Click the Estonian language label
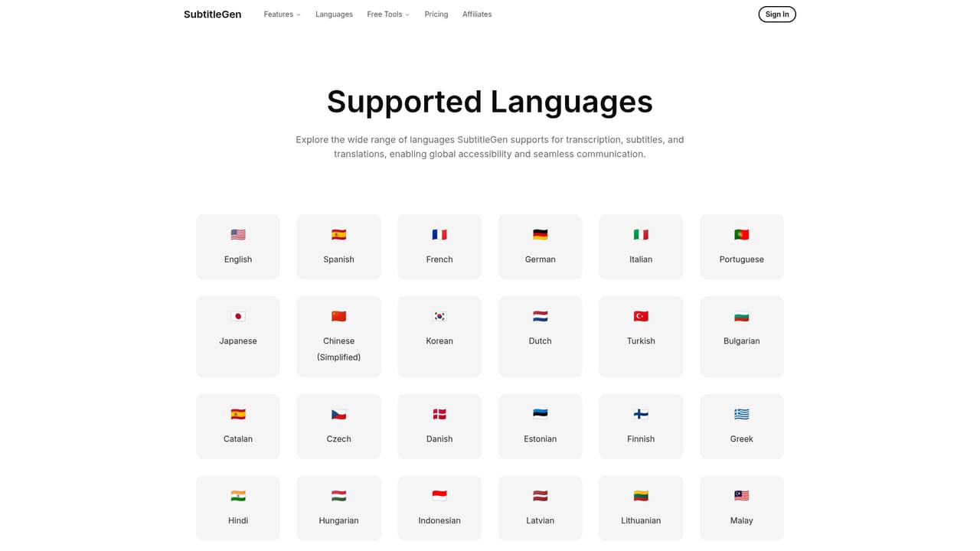The height and width of the screenshot is (551, 980). [540, 439]
